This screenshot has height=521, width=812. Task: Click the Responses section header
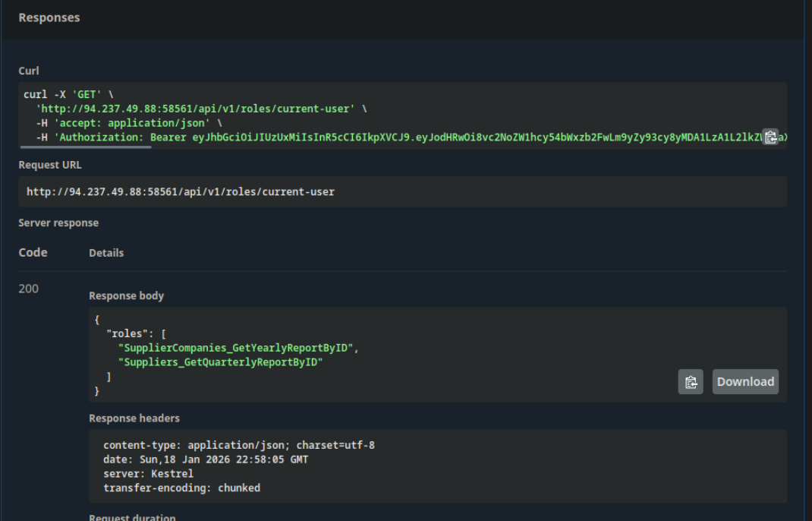pos(49,17)
